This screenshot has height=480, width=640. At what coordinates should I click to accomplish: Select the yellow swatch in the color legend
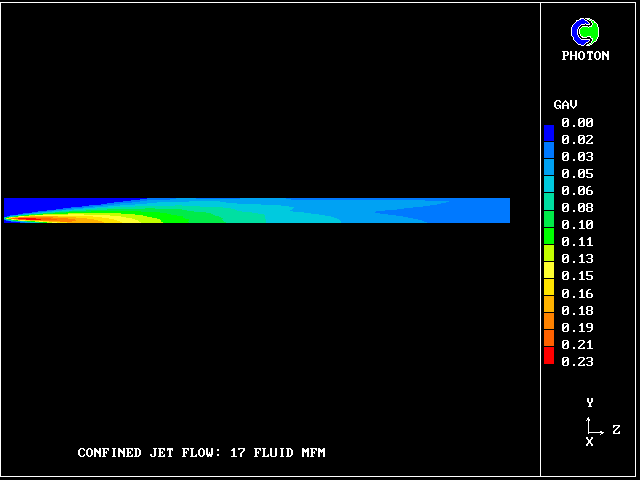(549, 270)
